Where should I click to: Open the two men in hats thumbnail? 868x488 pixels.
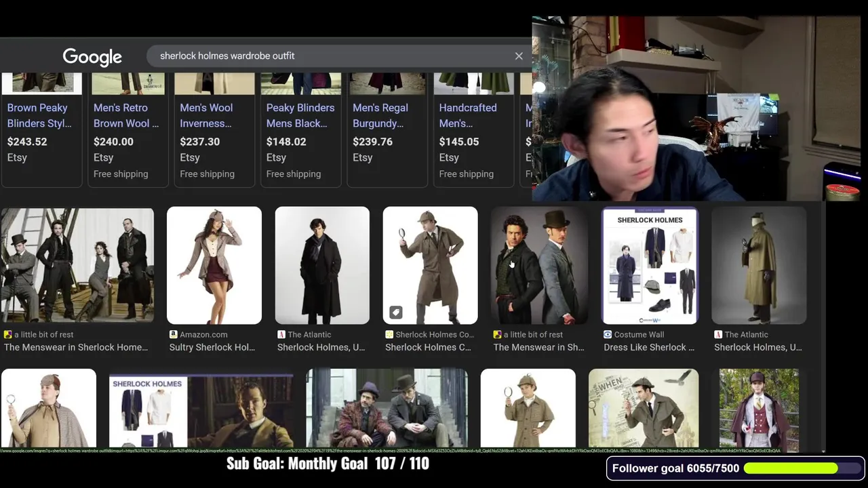tap(539, 265)
